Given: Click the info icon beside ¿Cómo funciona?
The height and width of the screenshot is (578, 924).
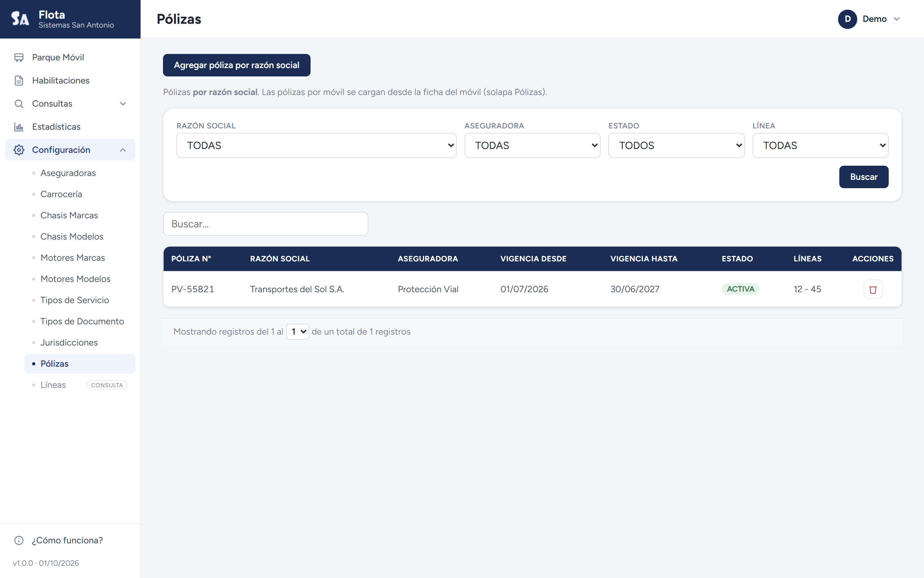Looking at the screenshot, I should tap(19, 540).
